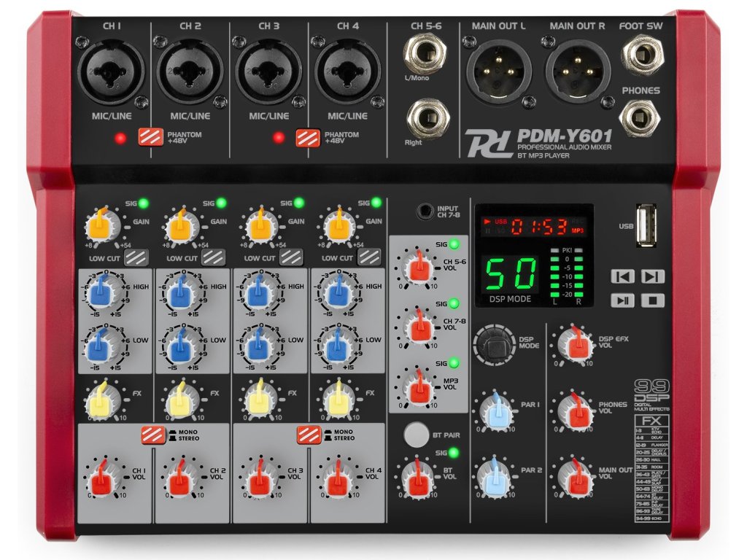Click channel 3 LOW EQ knob
Screen dimensions: 747x560
pos(258,346)
